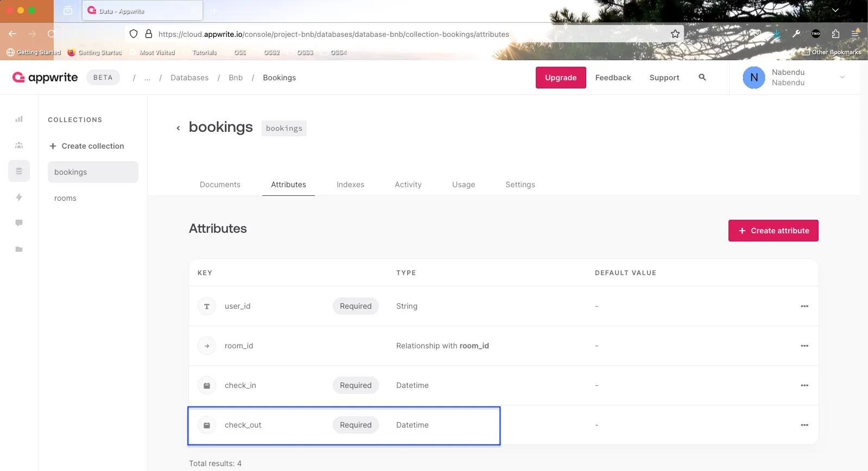868x471 pixels.
Task: Click the back chevron beside bookings title
Action: click(x=178, y=128)
